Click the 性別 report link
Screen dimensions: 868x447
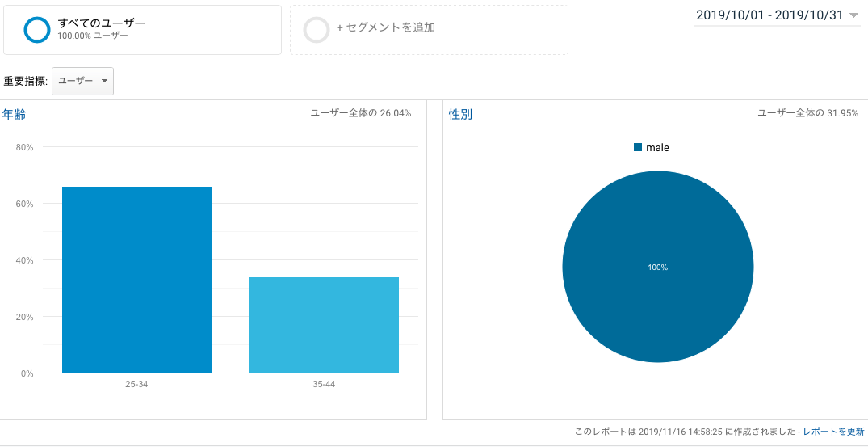460,115
